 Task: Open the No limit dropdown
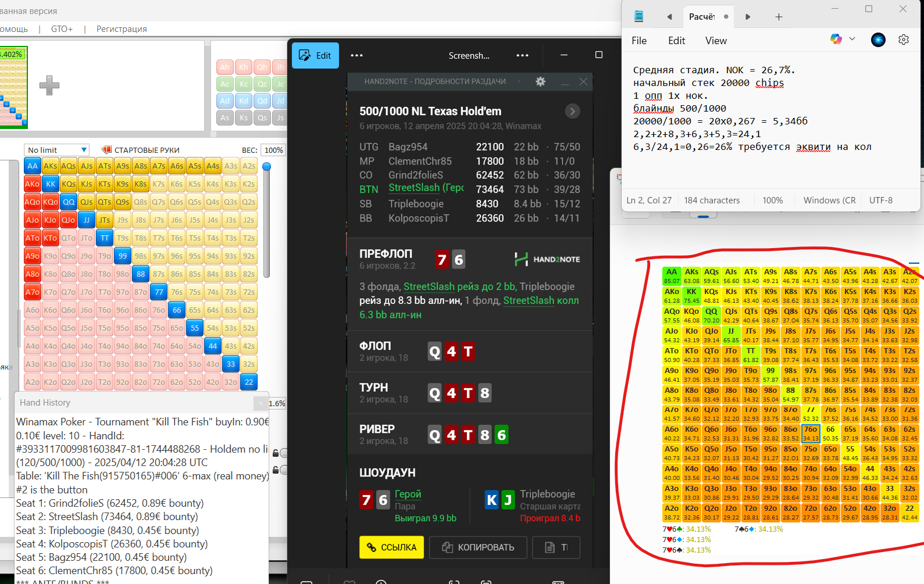pos(56,150)
